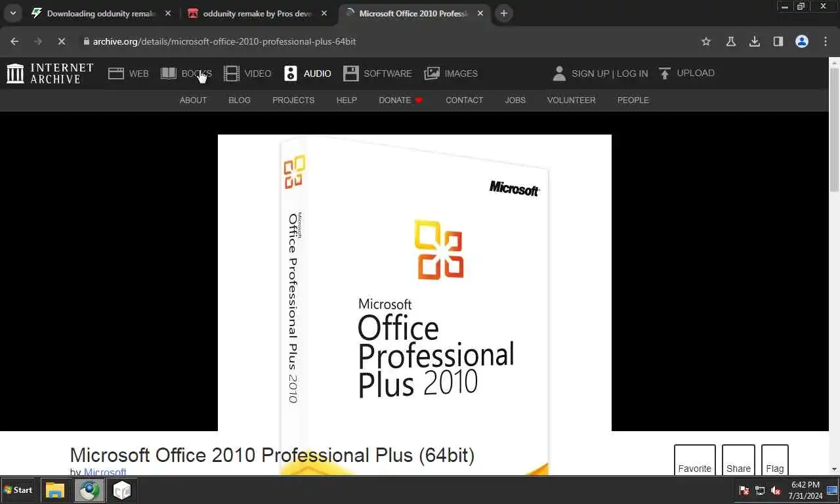The image size is (840, 504).
Task: Click the UPLOAD arrow icon
Action: point(665,73)
